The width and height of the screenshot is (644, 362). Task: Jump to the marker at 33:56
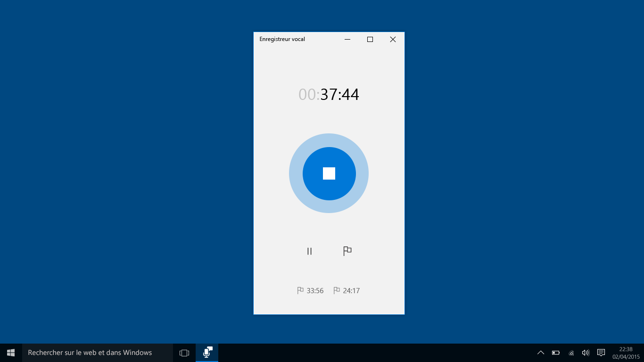click(x=310, y=290)
